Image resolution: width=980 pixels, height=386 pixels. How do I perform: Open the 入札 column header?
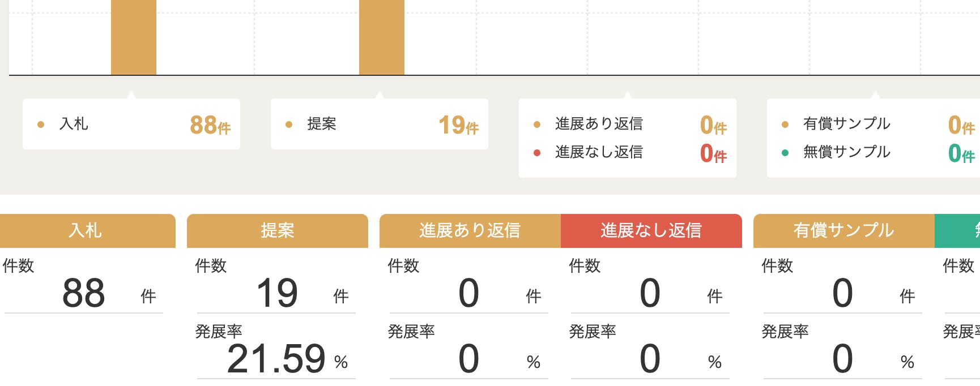click(x=86, y=230)
